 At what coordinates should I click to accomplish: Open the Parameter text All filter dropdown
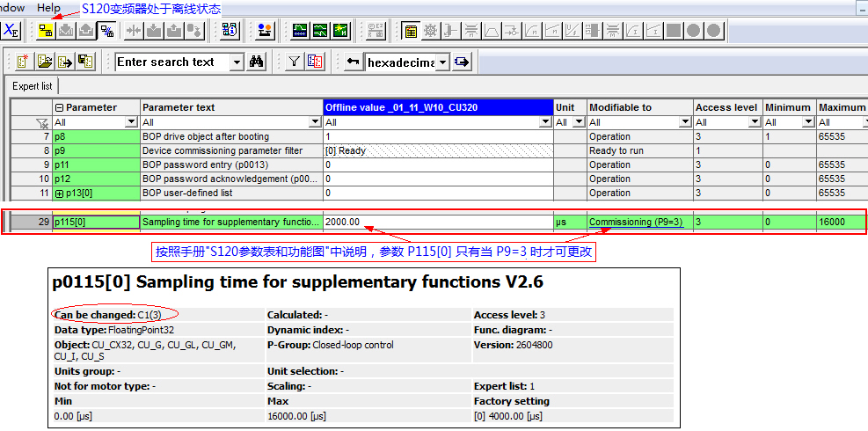click(316, 122)
